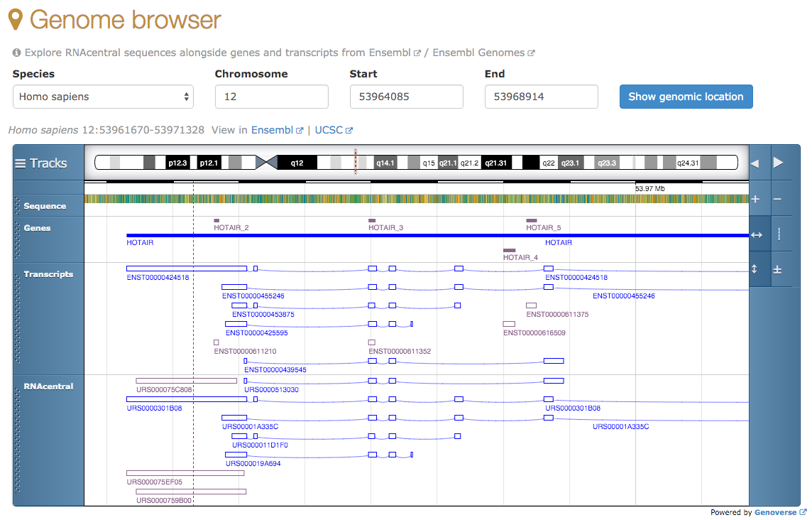
Task: Click transcript ENST00000611352 label
Action: pyautogui.click(x=400, y=351)
